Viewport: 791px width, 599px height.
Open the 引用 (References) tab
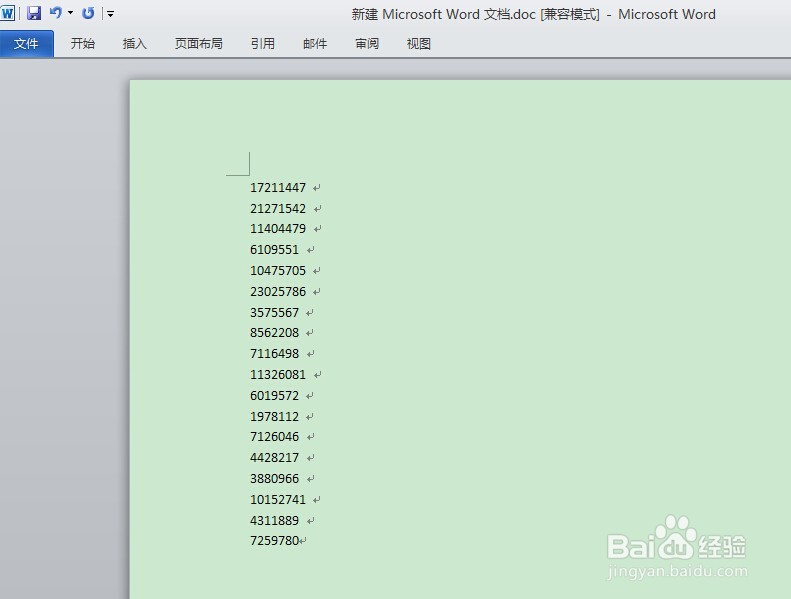[263, 44]
